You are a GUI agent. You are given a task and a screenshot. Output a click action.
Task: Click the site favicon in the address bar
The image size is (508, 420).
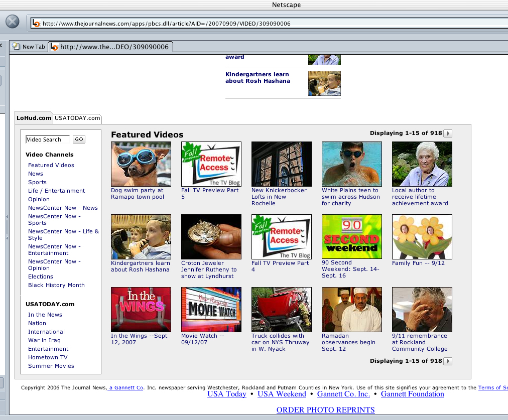point(36,23)
